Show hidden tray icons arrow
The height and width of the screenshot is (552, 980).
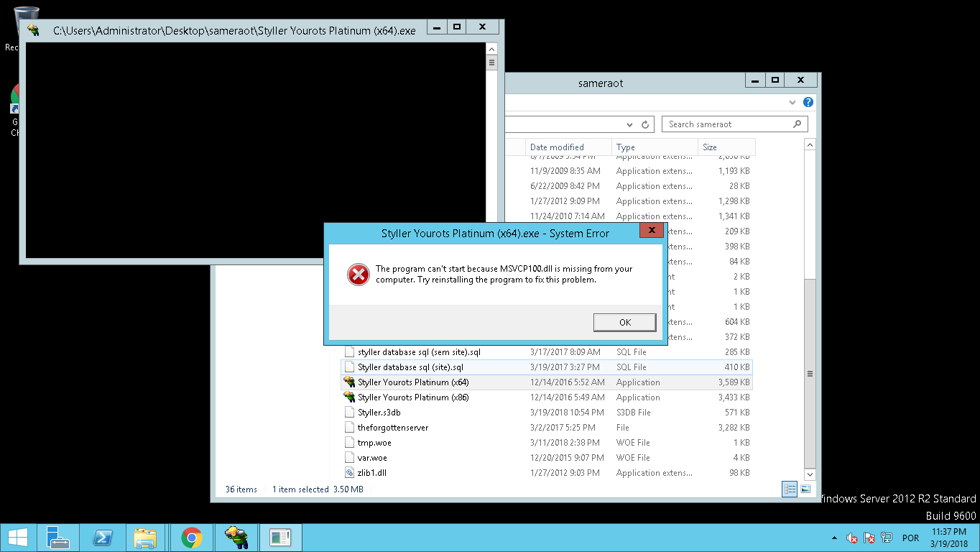tap(834, 538)
